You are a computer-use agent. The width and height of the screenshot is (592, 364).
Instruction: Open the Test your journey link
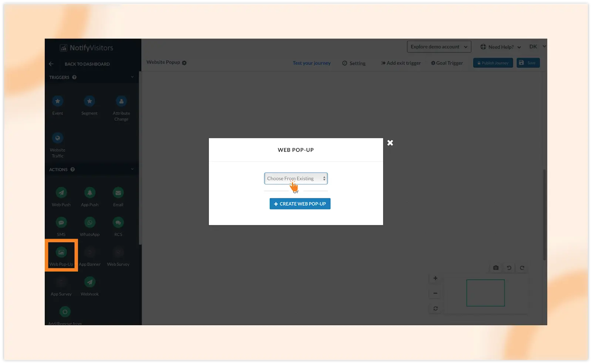(312, 63)
